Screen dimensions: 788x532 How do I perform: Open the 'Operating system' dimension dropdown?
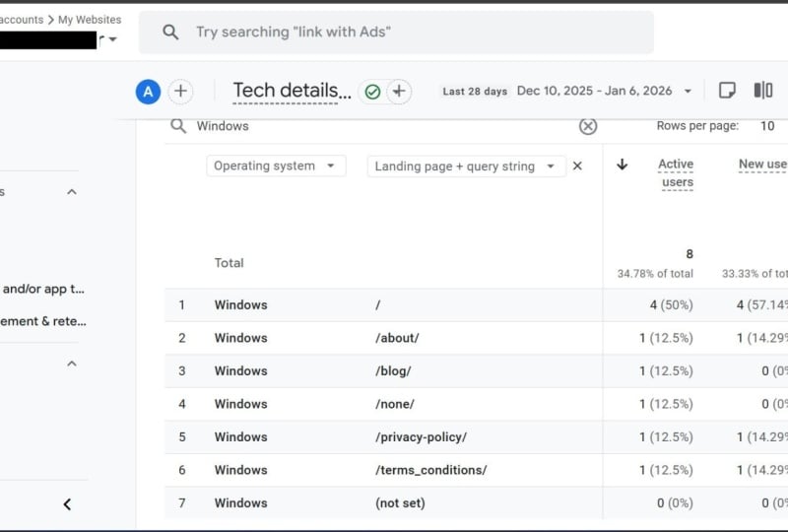pos(276,166)
